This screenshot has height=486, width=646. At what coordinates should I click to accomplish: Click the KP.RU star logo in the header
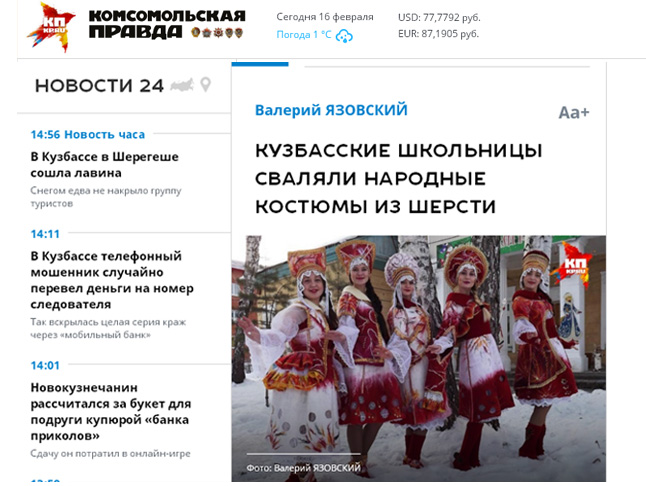51,27
